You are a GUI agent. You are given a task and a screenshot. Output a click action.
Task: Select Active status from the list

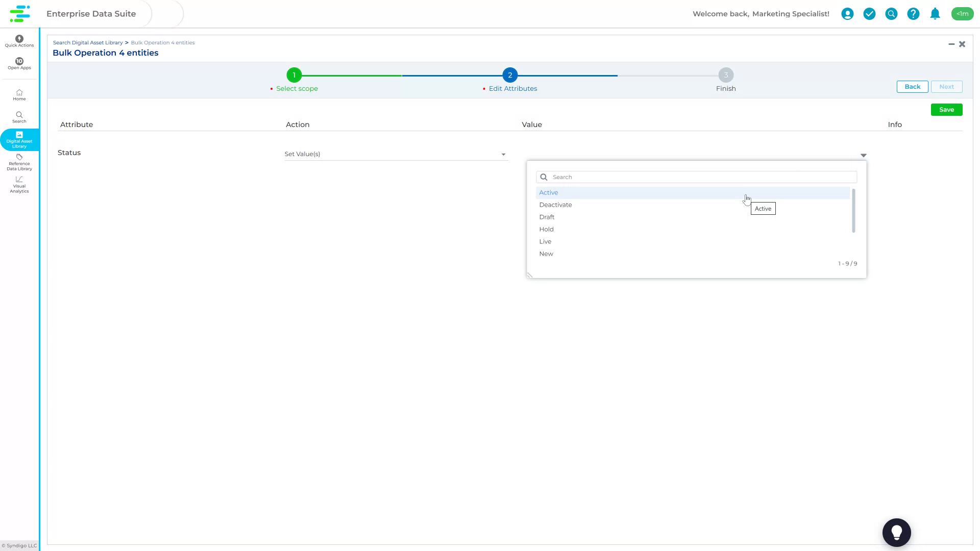pos(548,192)
